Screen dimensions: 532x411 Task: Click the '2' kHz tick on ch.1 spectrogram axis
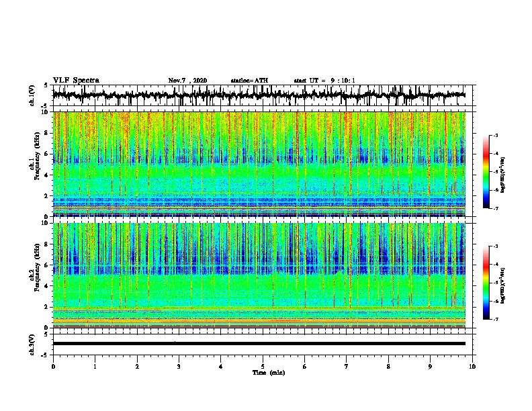[x=47, y=196]
